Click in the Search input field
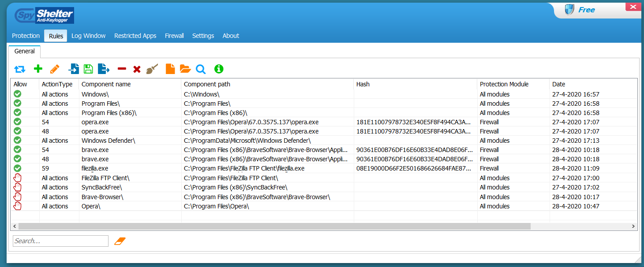The width and height of the screenshot is (644, 267). [60, 241]
